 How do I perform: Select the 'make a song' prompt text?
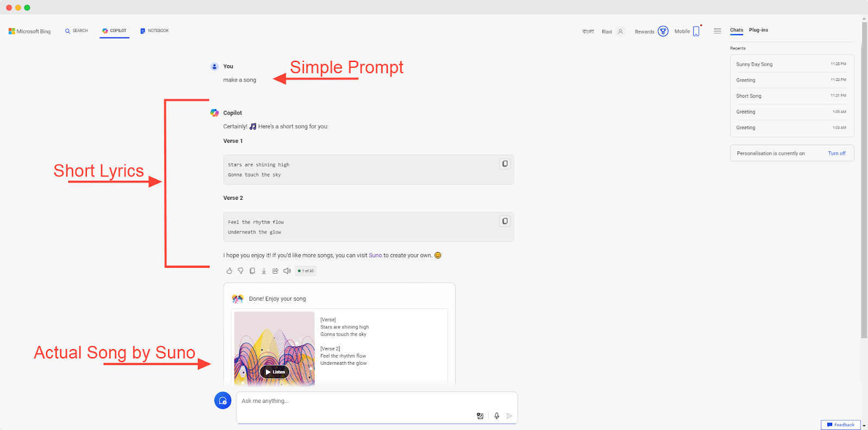[240, 80]
